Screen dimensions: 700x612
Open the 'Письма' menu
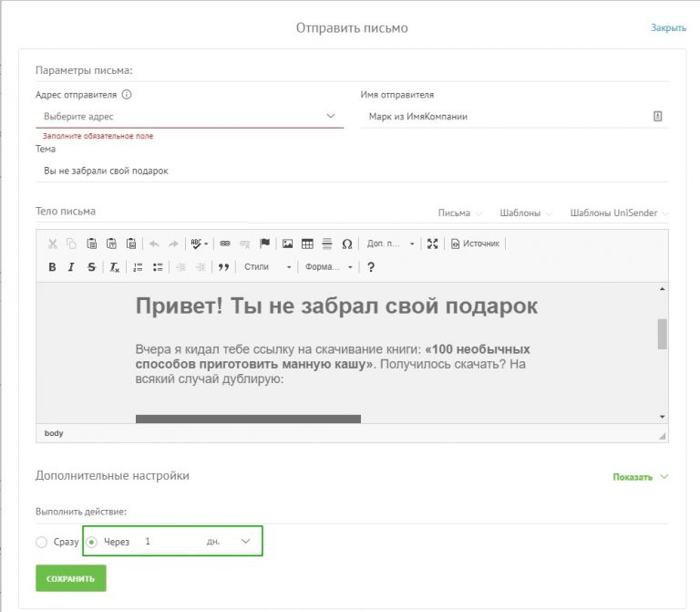(459, 213)
